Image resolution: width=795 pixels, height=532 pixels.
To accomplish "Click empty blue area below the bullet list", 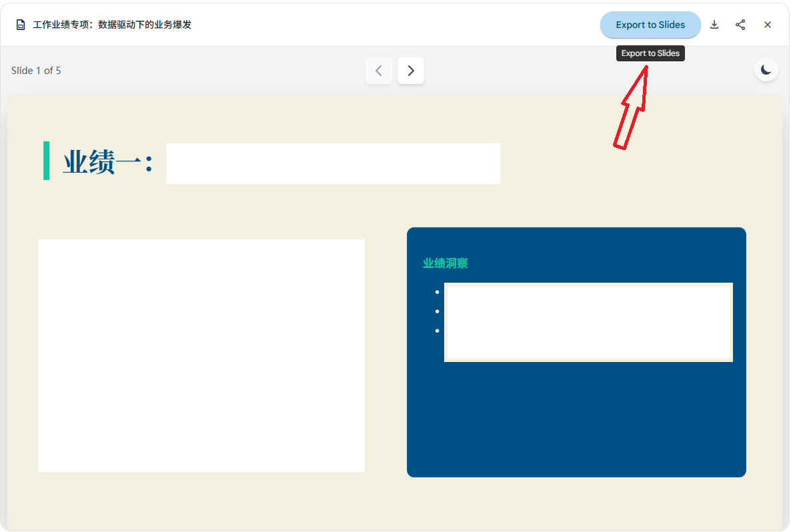I will click(576, 420).
